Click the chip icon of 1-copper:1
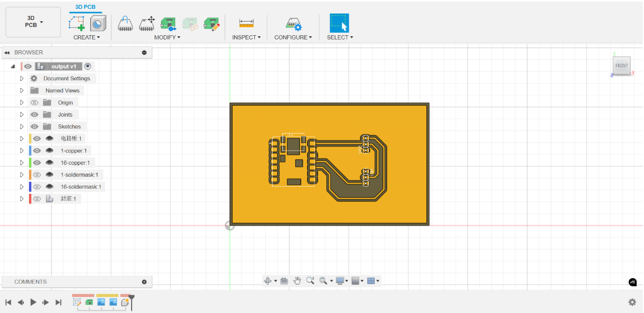 click(x=49, y=150)
